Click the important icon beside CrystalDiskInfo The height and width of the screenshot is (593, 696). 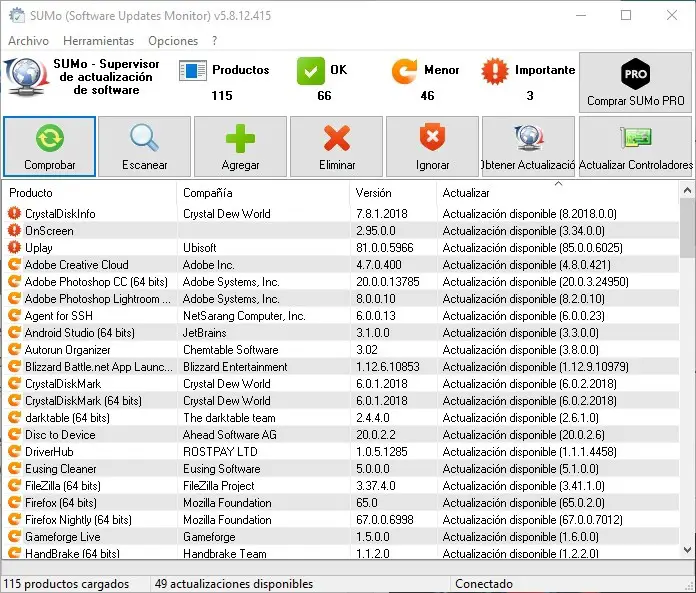pos(14,213)
